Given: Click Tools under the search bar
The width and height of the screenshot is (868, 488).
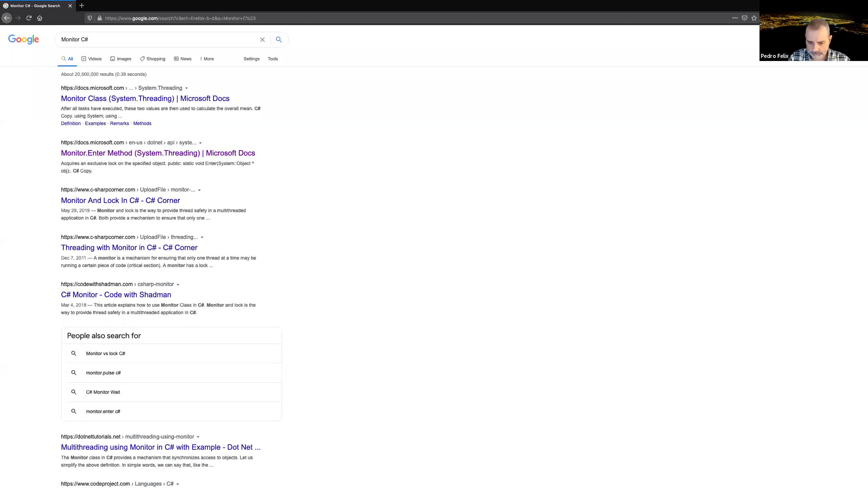Looking at the screenshot, I should click(x=273, y=59).
